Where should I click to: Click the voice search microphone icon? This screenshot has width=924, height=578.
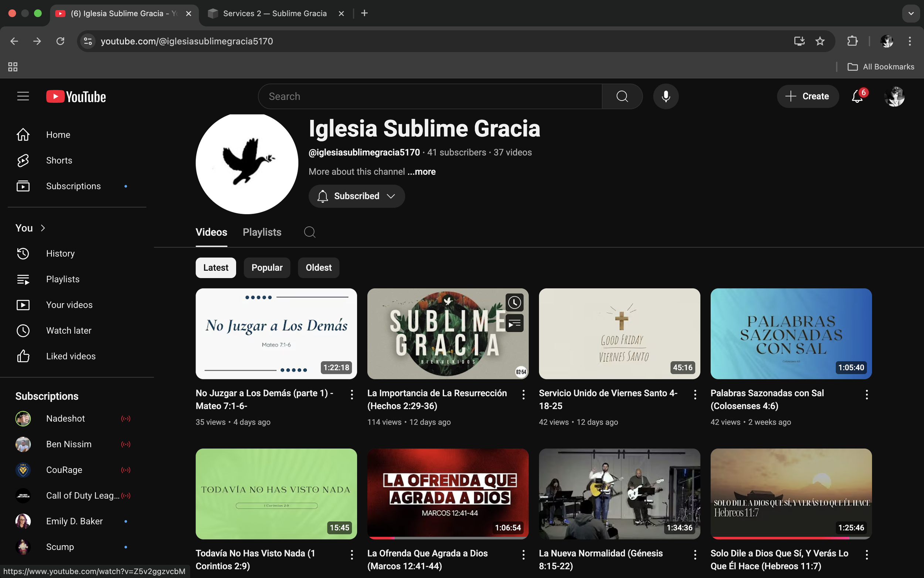pos(665,96)
